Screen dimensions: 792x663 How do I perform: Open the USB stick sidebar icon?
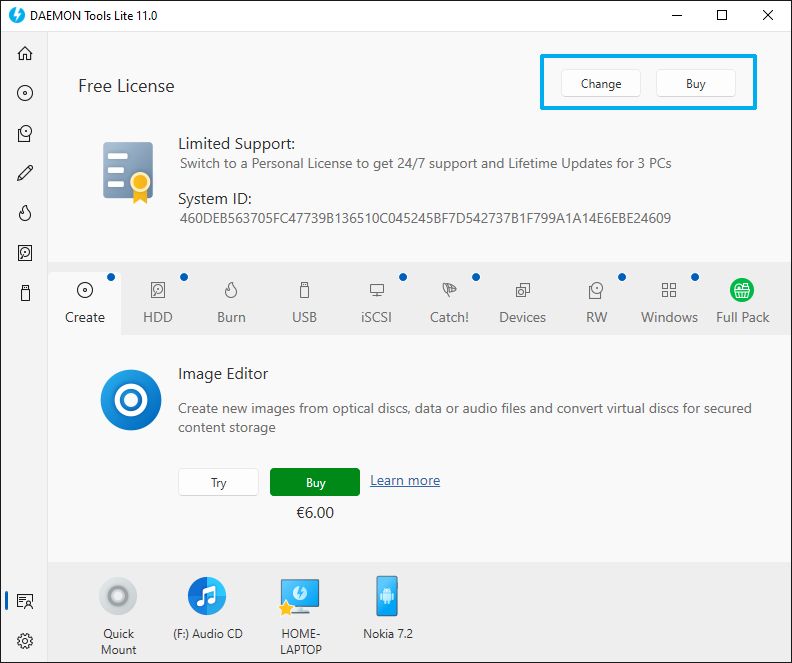25,293
